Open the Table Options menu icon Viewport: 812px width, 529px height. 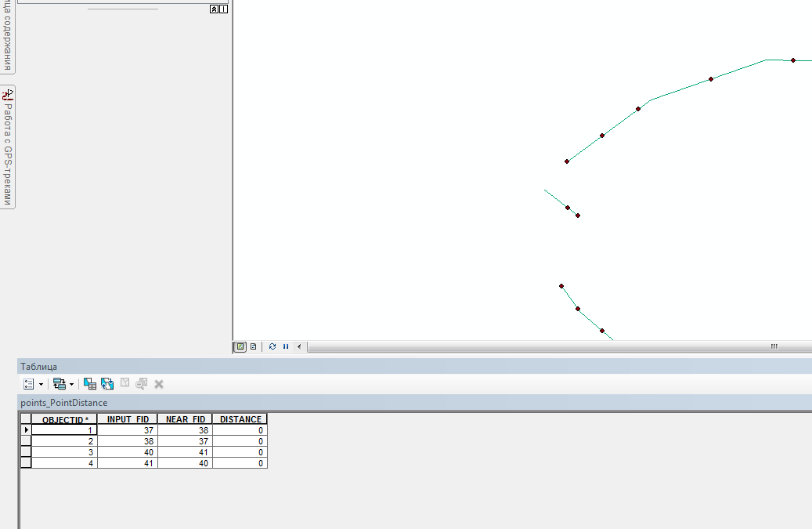(29, 384)
